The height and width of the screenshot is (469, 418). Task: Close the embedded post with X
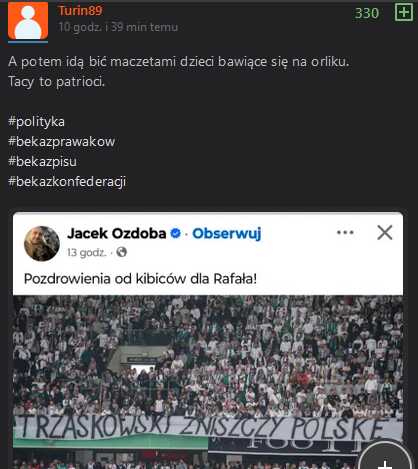[385, 232]
